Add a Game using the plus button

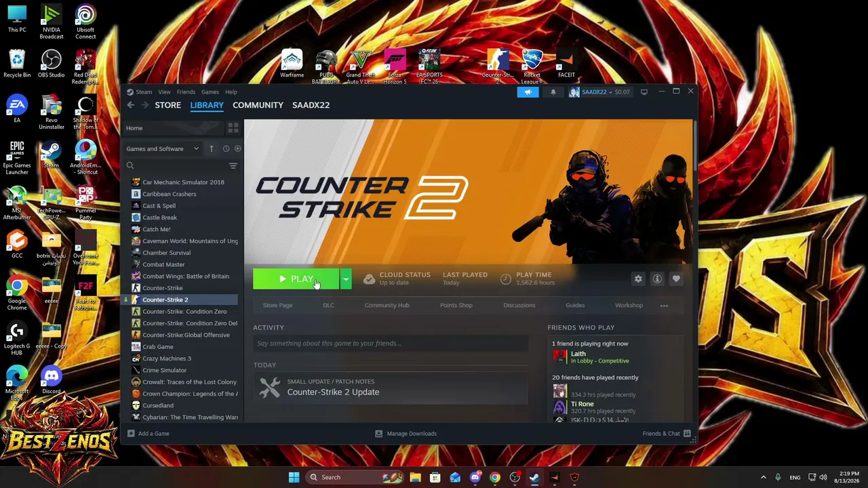pyautogui.click(x=148, y=434)
